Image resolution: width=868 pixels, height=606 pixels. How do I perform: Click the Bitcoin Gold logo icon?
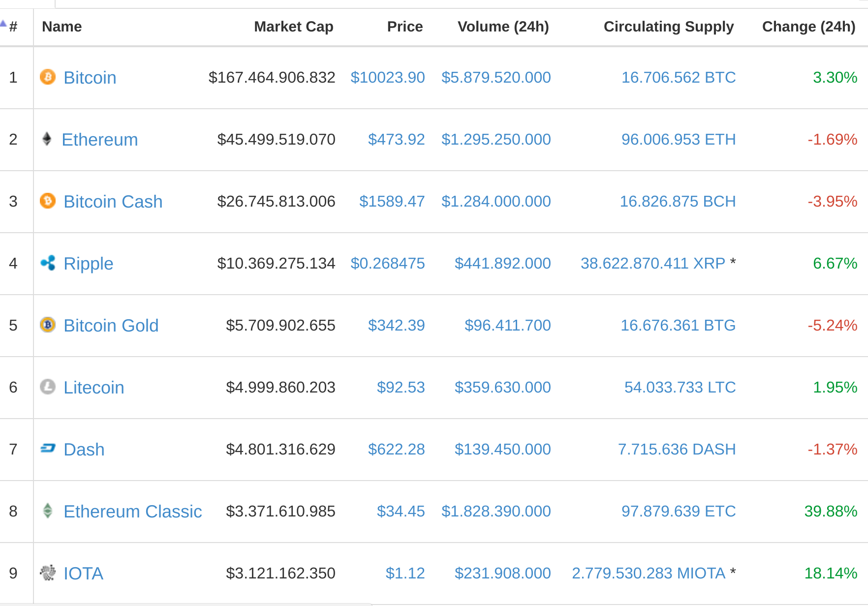pyautogui.click(x=48, y=325)
